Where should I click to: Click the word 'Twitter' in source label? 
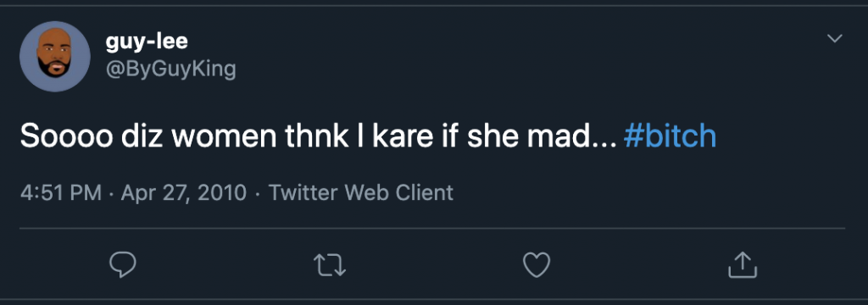pyautogui.click(x=303, y=192)
